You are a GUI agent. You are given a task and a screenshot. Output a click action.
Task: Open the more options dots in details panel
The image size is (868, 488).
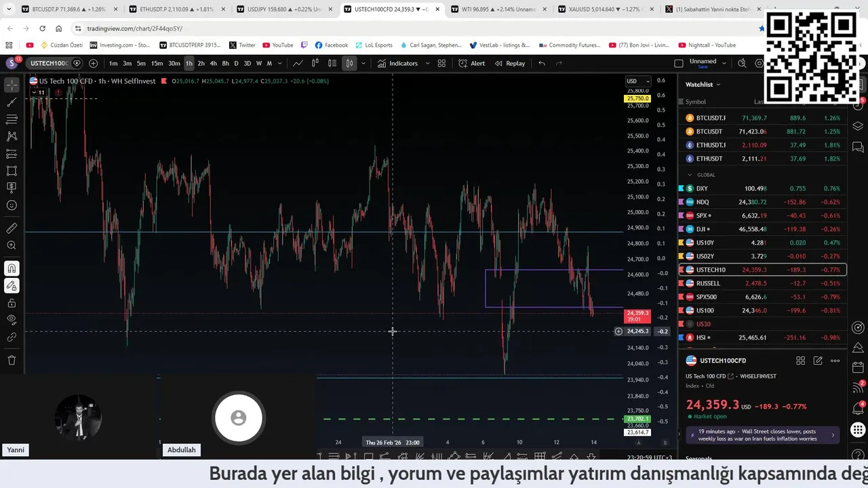(835, 361)
